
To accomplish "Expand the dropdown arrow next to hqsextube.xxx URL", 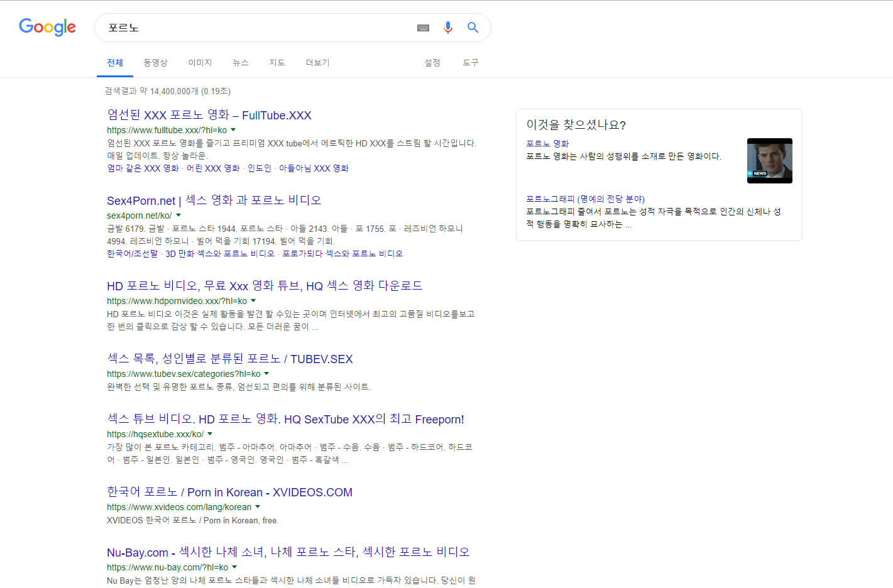I will 210,434.
